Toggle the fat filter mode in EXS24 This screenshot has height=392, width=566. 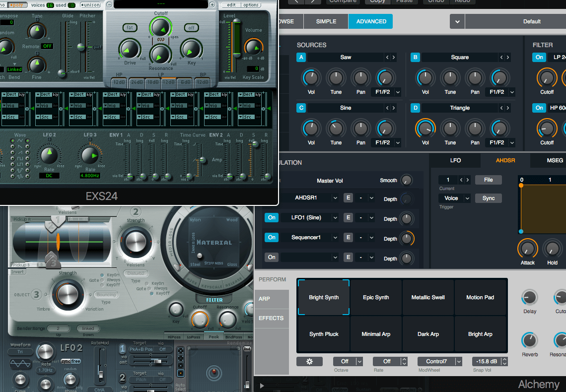coord(129,28)
